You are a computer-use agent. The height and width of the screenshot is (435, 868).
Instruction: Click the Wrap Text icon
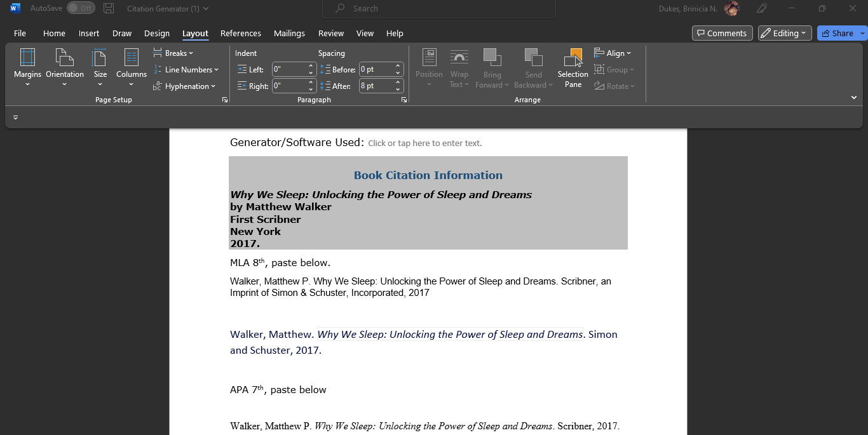[x=459, y=58]
